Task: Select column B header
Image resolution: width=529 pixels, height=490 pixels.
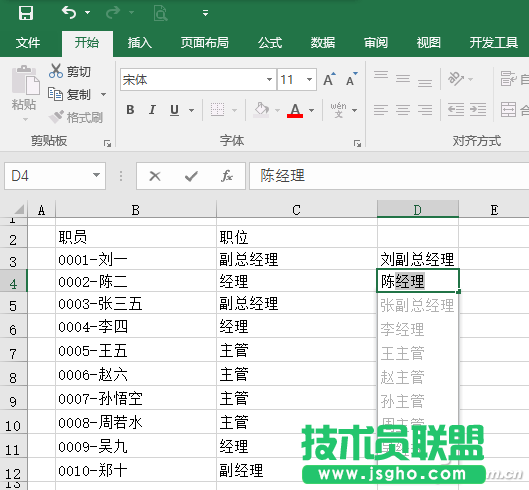Action: coord(136,210)
